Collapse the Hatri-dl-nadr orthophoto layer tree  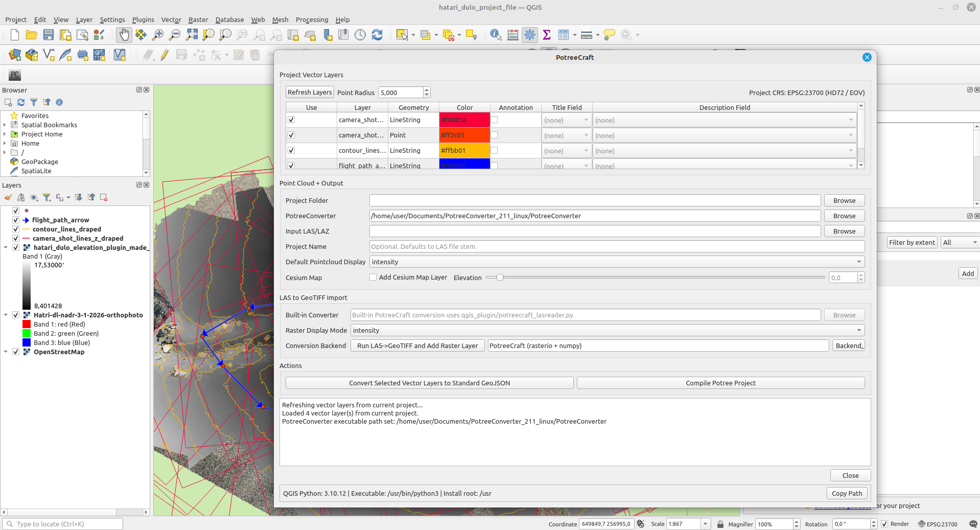coord(6,315)
